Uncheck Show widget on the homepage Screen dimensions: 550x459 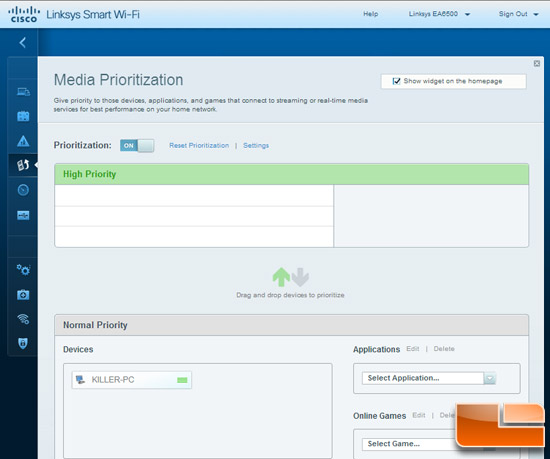pos(396,81)
